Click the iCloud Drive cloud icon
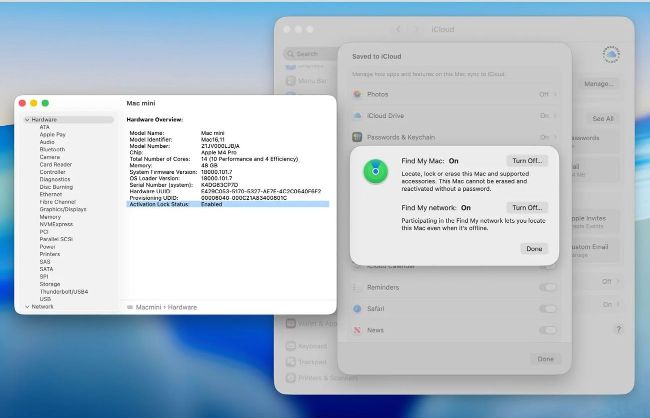Image resolution: width=650 pixels, height=418 pixels. pos(357,116)
